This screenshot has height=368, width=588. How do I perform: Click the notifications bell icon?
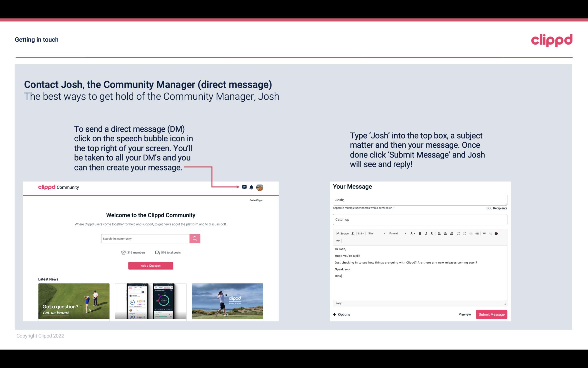coord(251,187)
